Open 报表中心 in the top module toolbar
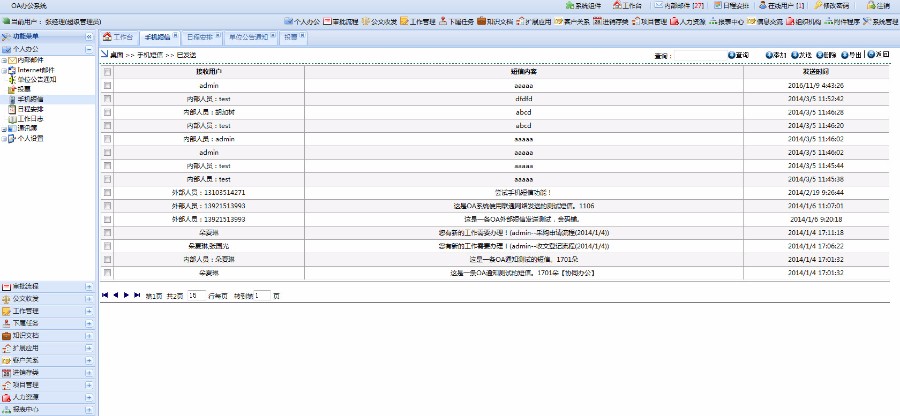 (x=727, y=21)
